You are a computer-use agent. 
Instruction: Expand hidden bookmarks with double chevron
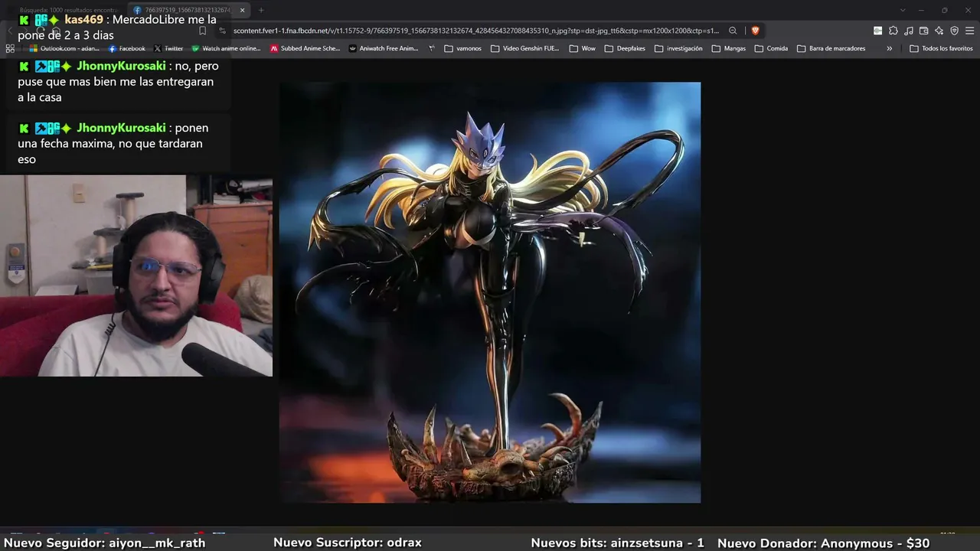pos(889,48)
